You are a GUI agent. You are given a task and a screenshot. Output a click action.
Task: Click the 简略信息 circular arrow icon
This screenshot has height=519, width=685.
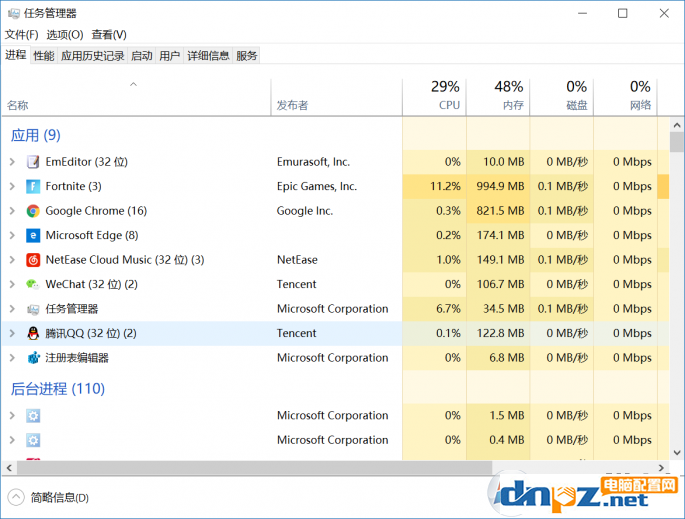tap(16, 497)
